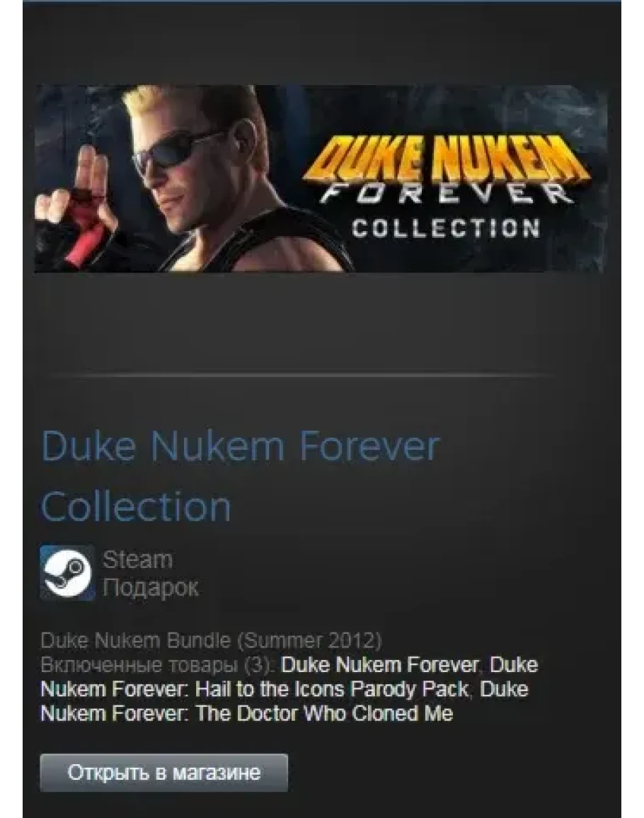Click the yellow DUKE NUKEM logo in banner
Image resolution: width=644 pixels, height=818 pixels.
(446, 160)
